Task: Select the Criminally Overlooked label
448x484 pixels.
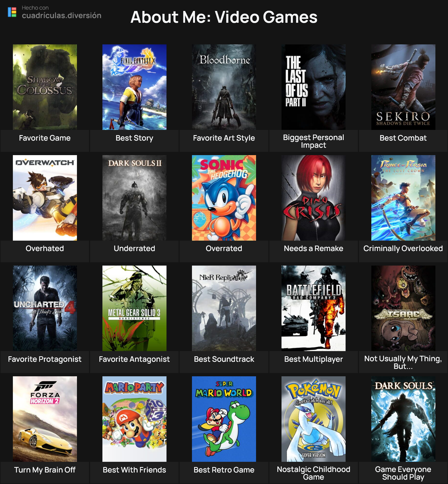Action: [403, 249]
